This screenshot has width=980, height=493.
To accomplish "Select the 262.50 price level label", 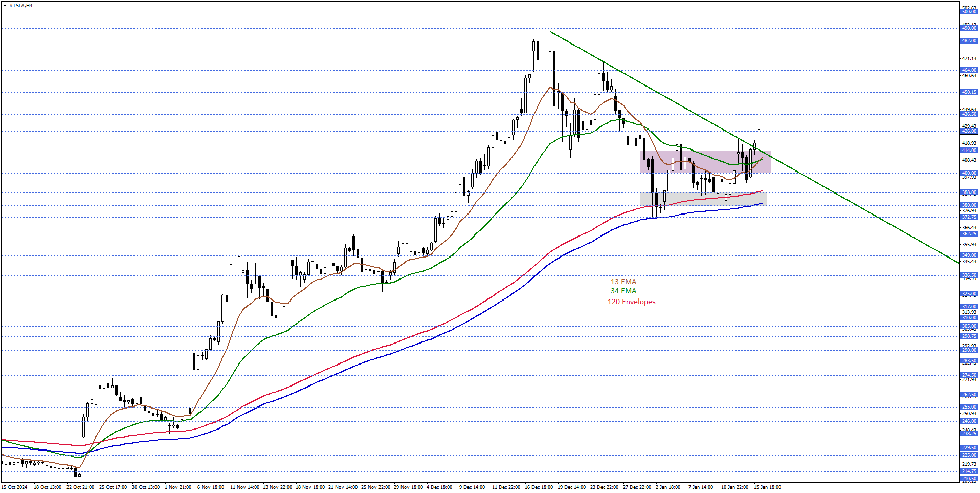I will click(x=969, y=395).
